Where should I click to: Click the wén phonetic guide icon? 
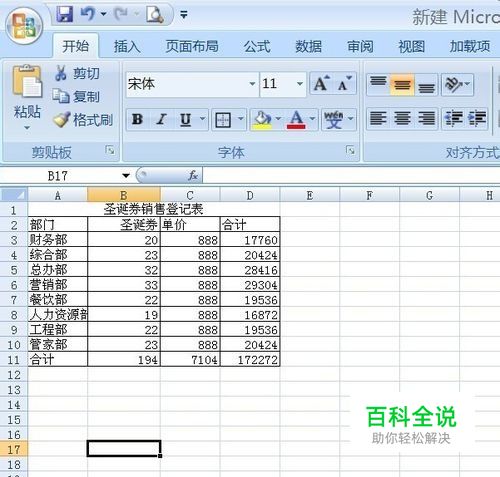click(x=334, y=119)
